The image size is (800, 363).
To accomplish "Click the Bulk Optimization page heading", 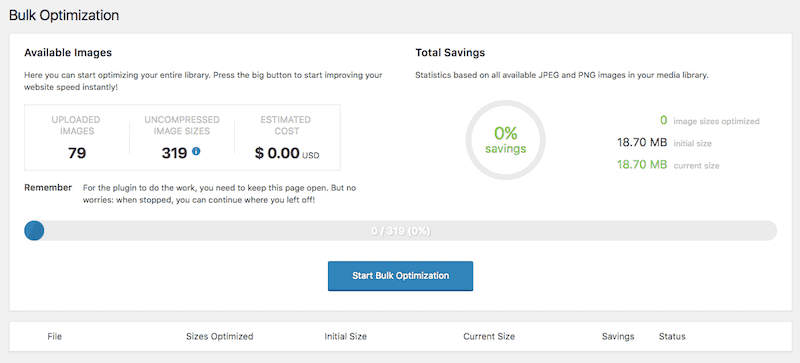I will pos(64,15).
